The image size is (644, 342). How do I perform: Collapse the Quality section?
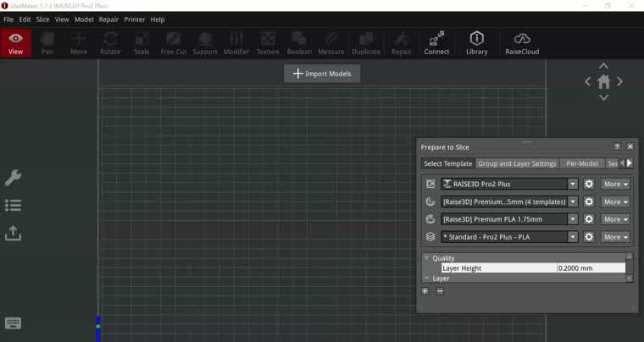click(x=426, y=258)
